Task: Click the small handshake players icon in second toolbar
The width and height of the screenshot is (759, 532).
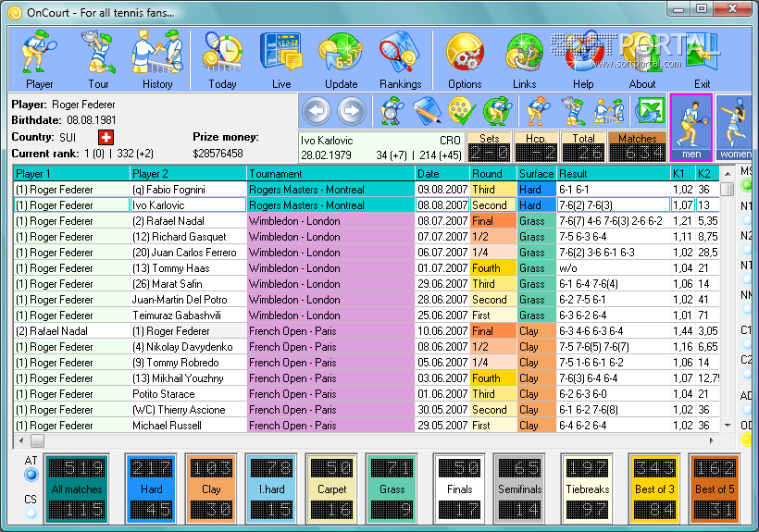Action: click(608, 111)
